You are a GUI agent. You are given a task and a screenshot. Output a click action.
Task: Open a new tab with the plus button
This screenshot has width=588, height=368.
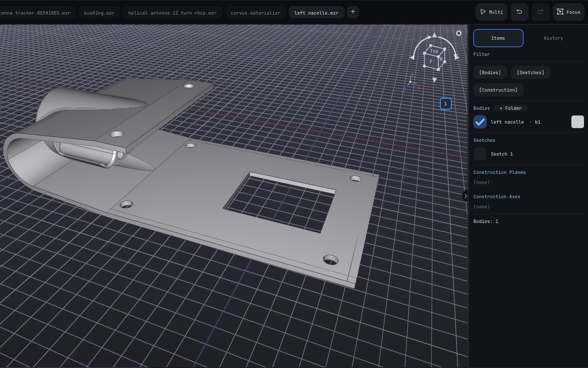(x=353, y=12)
